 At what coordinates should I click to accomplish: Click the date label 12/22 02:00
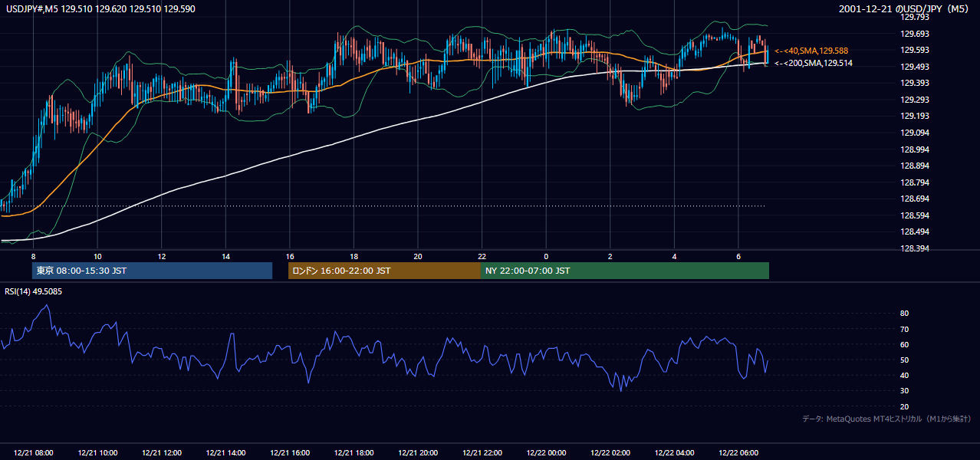coord(610,453)
